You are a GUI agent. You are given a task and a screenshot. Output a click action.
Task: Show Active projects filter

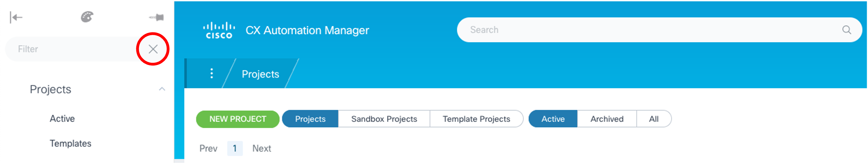click(553, 119)
